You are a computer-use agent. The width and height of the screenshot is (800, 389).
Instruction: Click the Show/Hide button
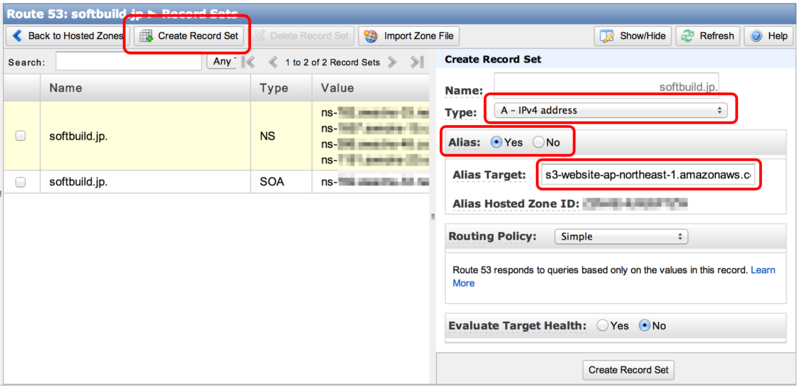point(633,36)
